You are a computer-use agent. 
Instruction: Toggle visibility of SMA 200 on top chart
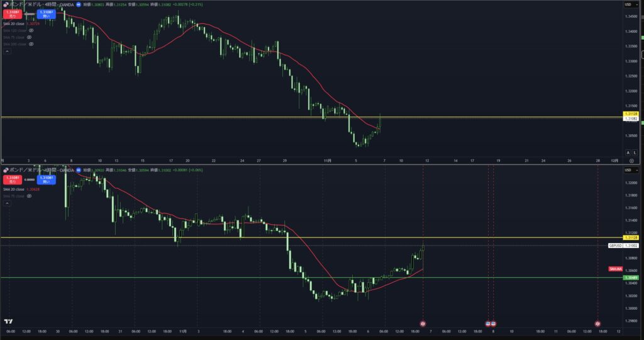[x=31, y=44]
